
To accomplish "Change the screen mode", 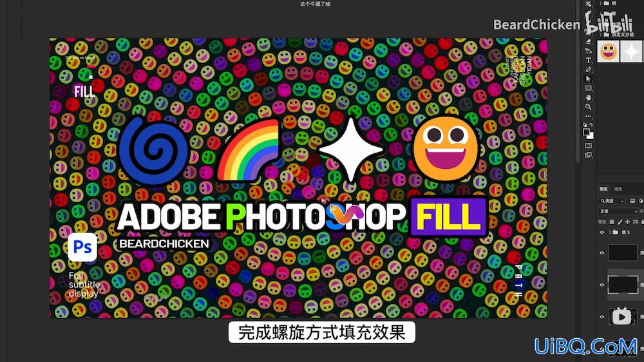I will tap(588, 155).
